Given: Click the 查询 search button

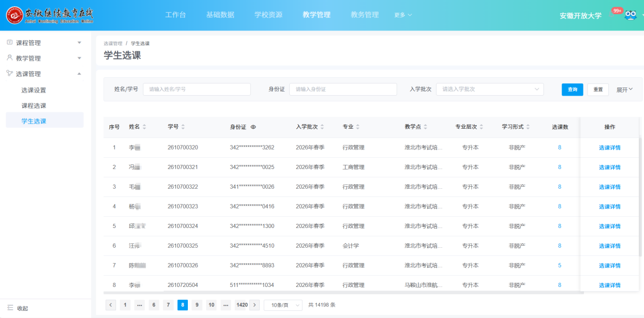Looking at the screenshot, I should pos(572,89).
